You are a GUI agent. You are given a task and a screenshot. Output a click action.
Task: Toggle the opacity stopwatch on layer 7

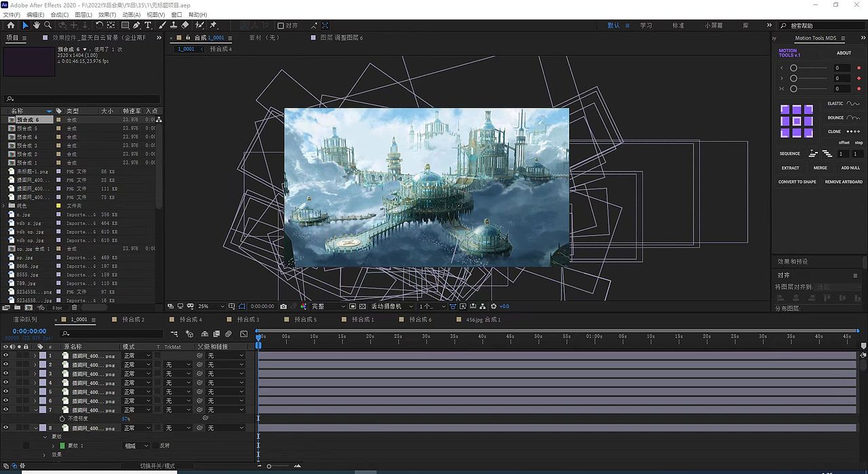click(62, 419)
